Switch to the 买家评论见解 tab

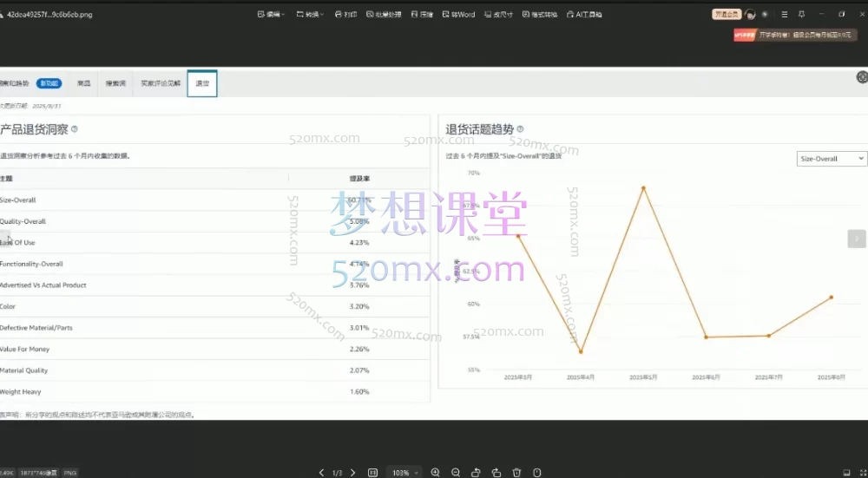[161, 83]
